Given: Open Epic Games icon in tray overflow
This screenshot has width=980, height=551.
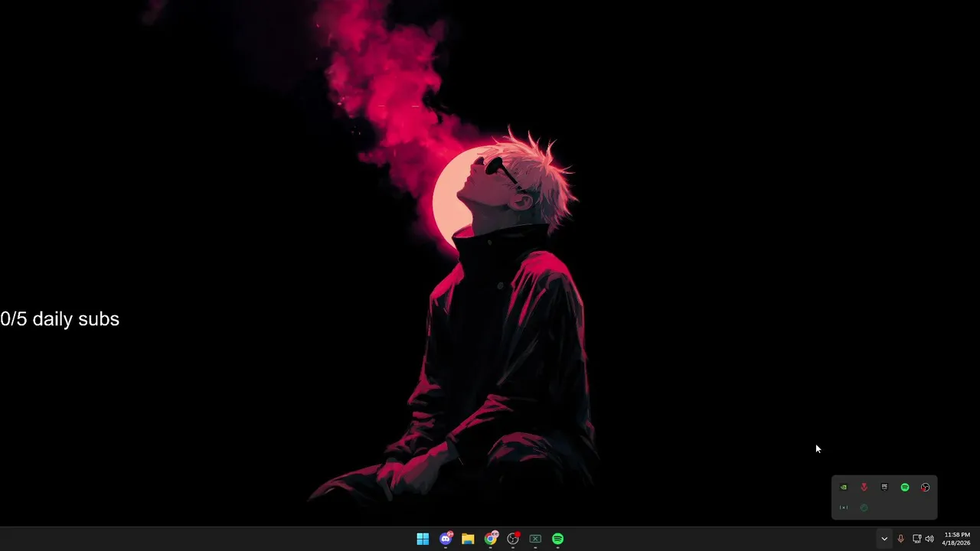Looking at the screenshot, I should tap(884, 487).
